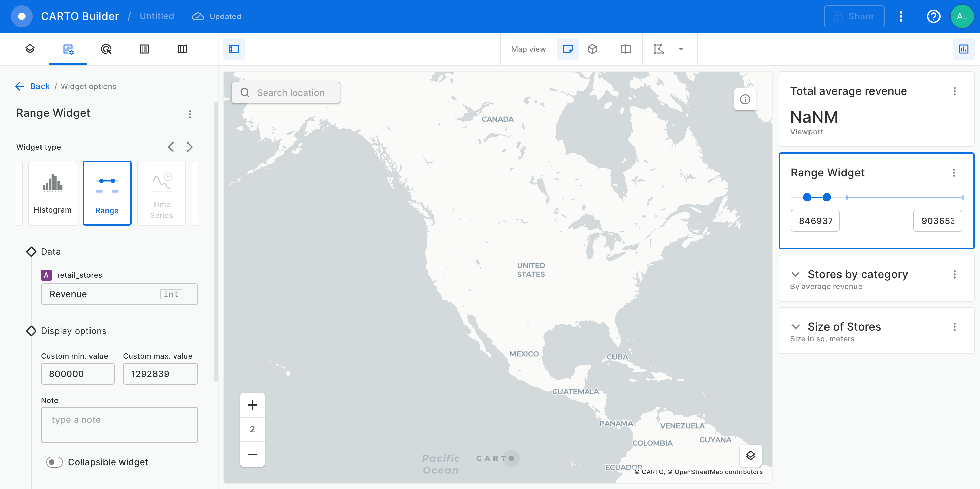
Task: Zoom in on the map
Action: coord(252,405)
